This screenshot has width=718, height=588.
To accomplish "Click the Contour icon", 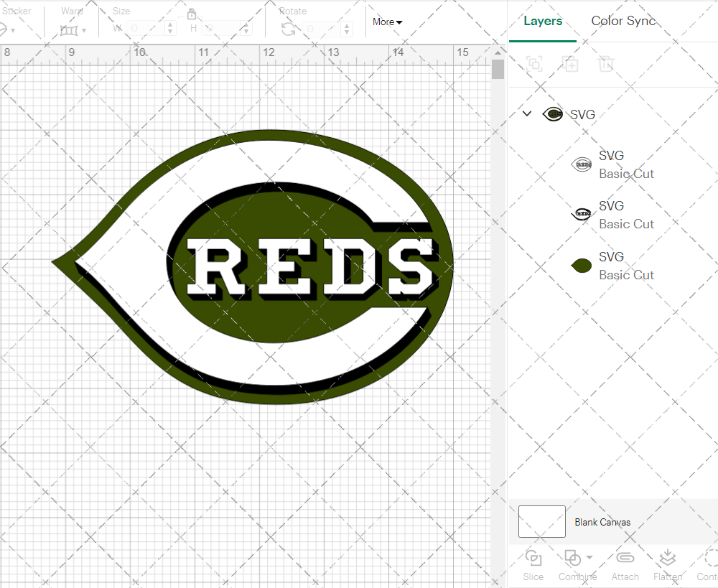I will click(x=711, y=559).
